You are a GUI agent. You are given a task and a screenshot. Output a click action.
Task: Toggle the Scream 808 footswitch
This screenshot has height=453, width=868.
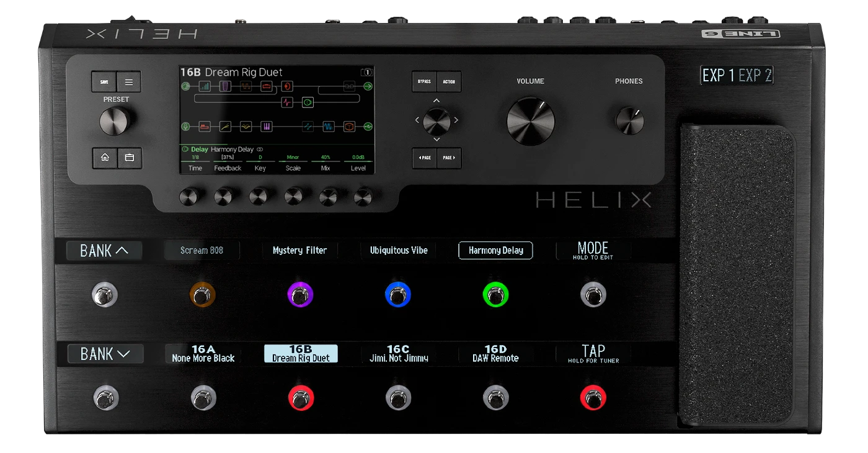(203, 295)
